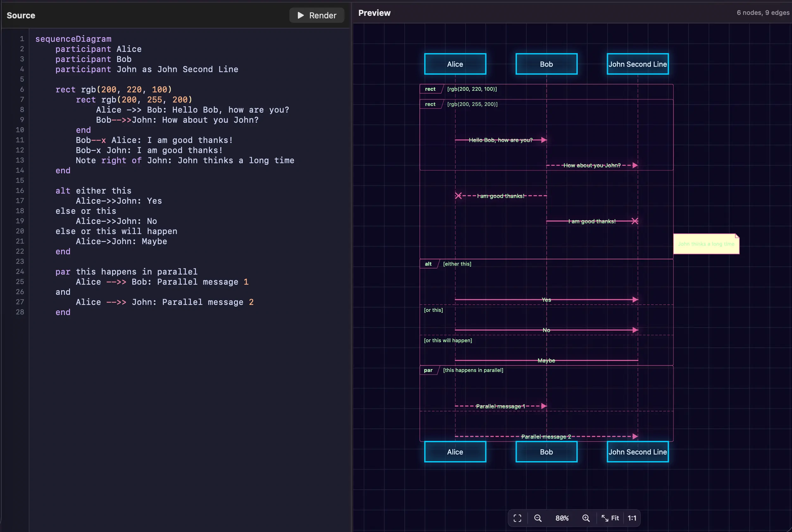Click '[rgb(200, 220, 100)]' rect label
This screenshot has height=532, width=792.
pyautogui.click(x=472, y=89)
